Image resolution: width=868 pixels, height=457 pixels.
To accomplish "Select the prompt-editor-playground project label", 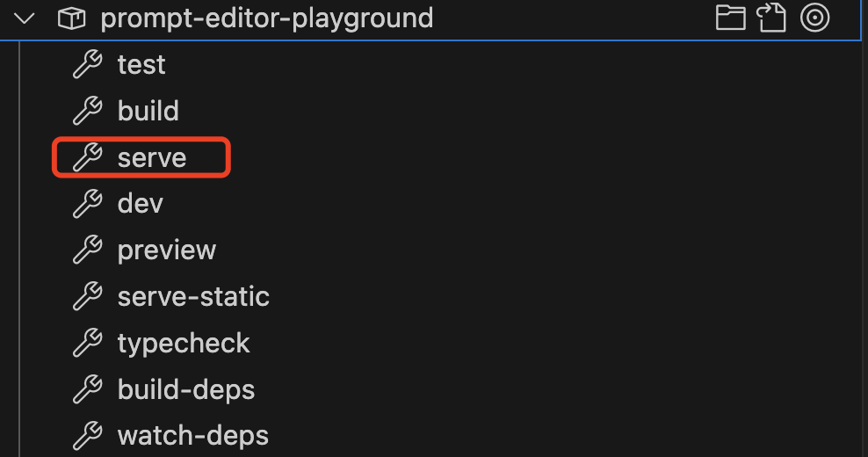I will click(x=266, y=18).
